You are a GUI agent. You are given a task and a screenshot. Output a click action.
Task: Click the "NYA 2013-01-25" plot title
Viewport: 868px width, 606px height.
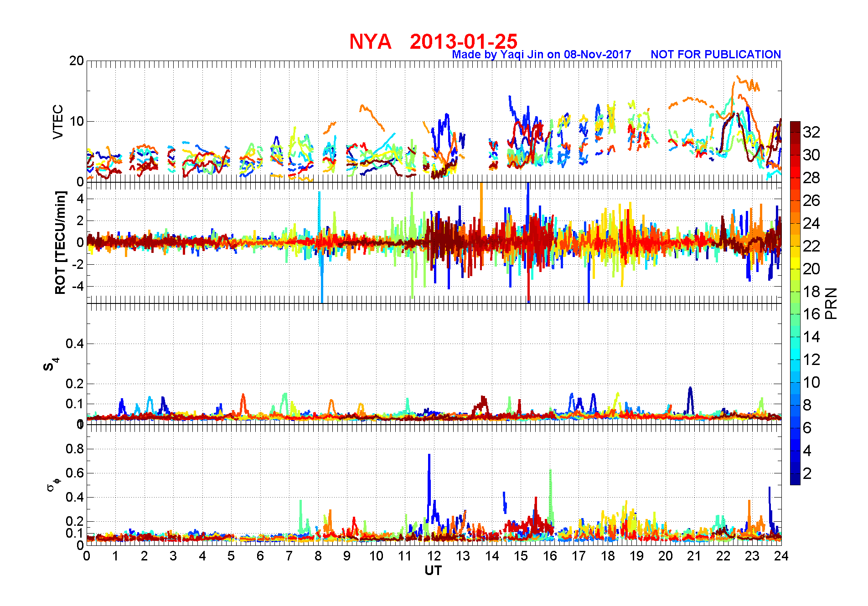point(433,41)
